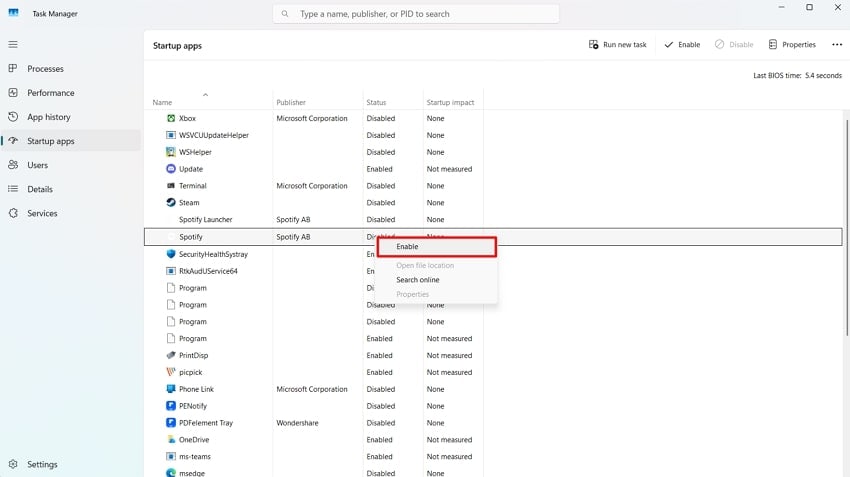Click the WSVCUUpdateHelper row icon
The width and height of the screenshot is (850, 477).
pyautogui.click(x=171, y=135)
